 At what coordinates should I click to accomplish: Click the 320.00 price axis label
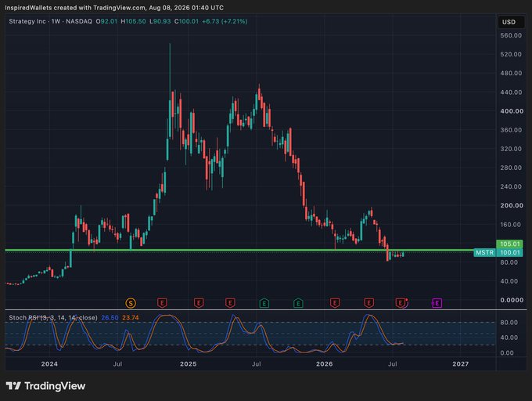(511, 149)
